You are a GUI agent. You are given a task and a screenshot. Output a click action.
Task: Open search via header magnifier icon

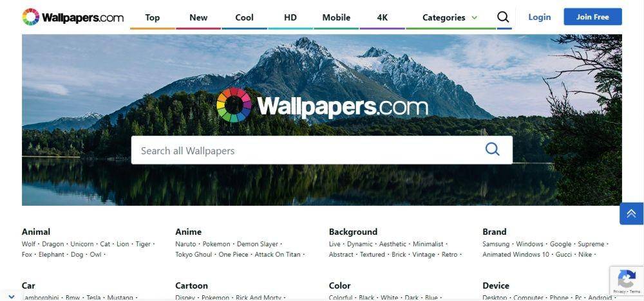(503, 17)
